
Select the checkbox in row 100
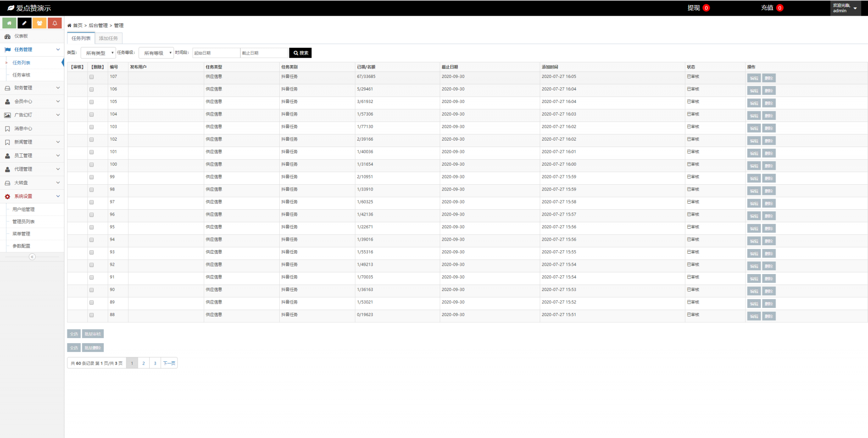click(92, 165)
